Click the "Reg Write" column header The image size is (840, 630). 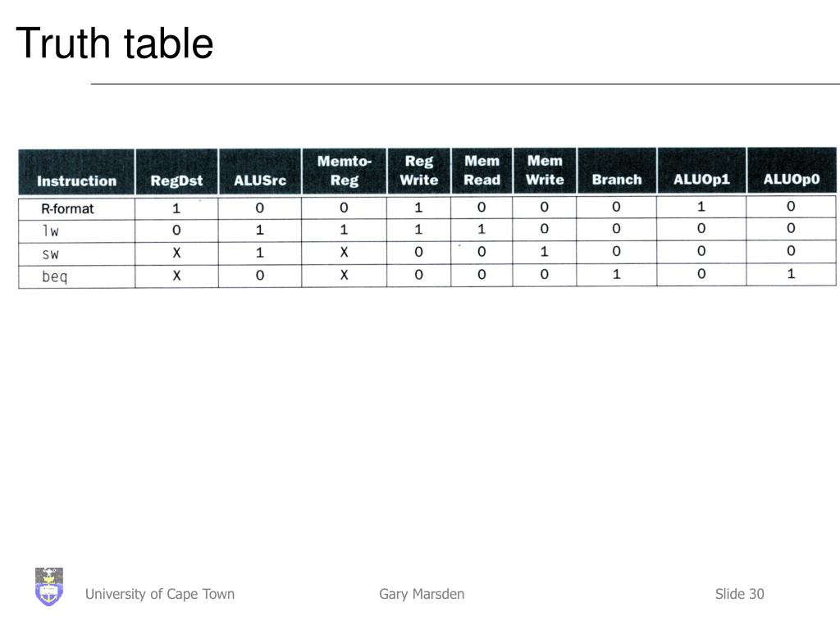[419, 171]
